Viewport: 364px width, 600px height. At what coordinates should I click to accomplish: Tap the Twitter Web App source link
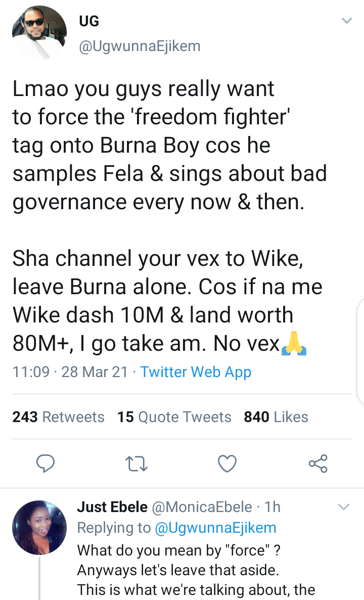[x=196, y=373]
